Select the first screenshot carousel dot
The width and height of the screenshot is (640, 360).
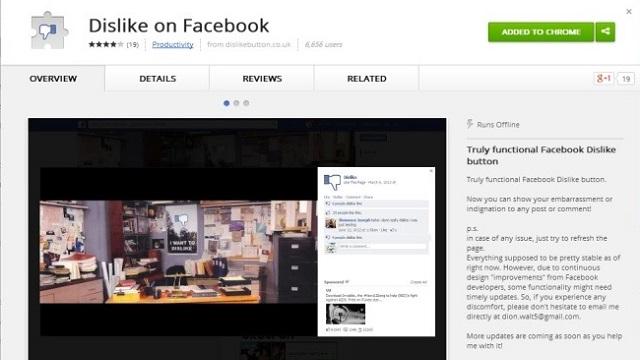click(x=227, y=103)
